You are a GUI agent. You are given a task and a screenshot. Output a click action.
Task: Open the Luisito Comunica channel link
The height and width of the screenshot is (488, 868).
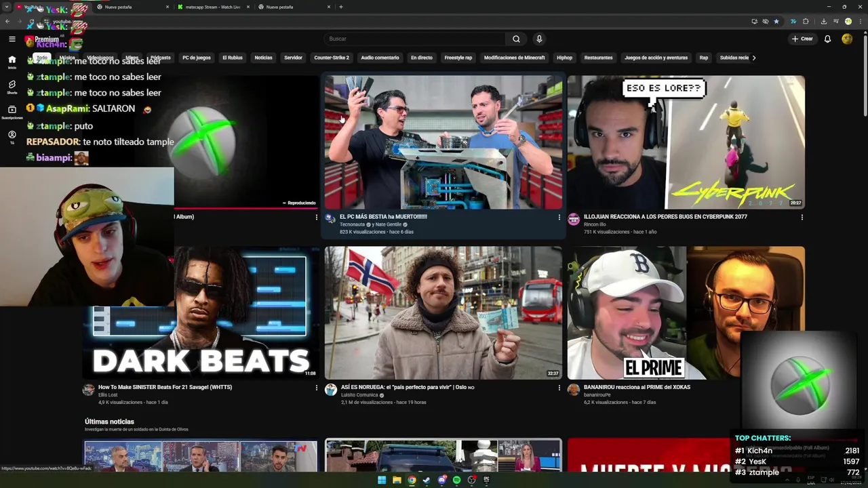pos(359,395)
